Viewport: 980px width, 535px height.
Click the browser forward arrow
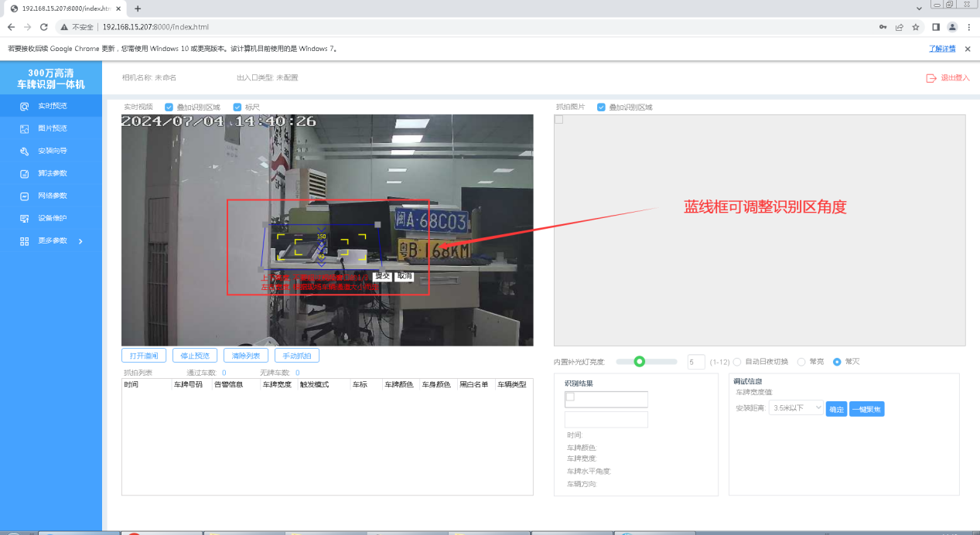coord(27,26)
